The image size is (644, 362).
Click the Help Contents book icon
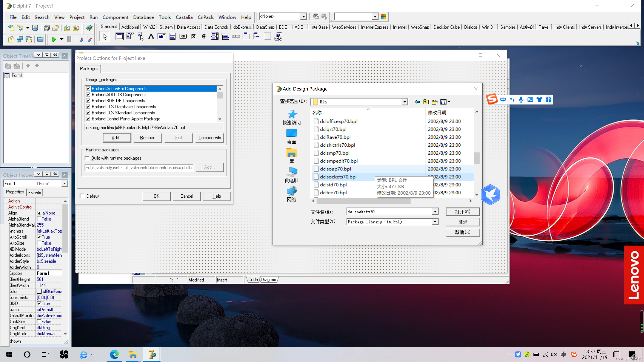(x=89, y=28)
